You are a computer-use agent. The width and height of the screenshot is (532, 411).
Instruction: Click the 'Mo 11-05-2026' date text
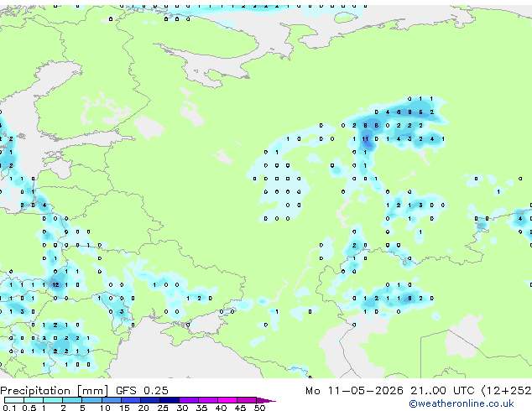[x=355, y=391]
